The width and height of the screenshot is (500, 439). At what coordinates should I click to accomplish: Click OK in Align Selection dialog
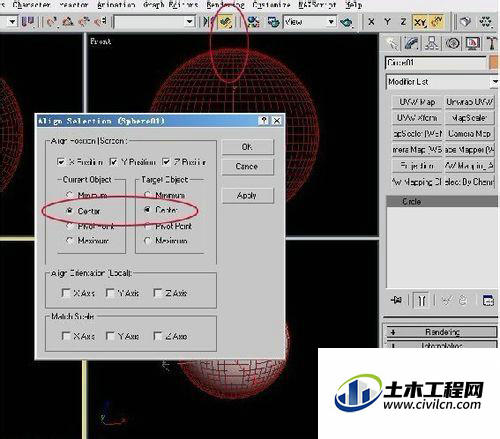click(247, 147)
